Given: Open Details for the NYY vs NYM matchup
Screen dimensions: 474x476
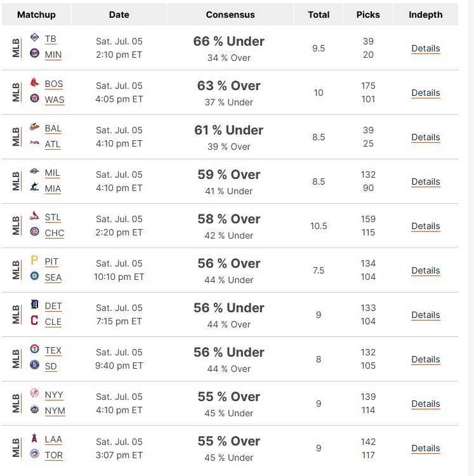Looking at the screenshot, I should coord(425,404).
